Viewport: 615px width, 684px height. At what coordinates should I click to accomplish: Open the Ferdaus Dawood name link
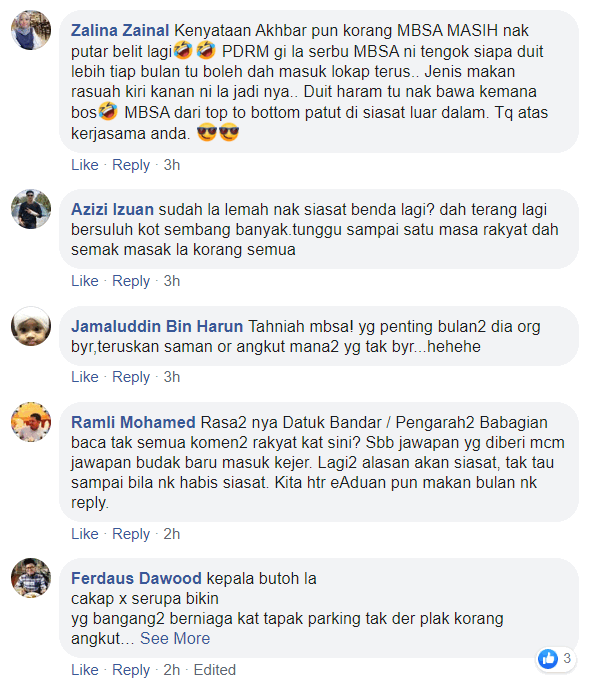point(136,578)
